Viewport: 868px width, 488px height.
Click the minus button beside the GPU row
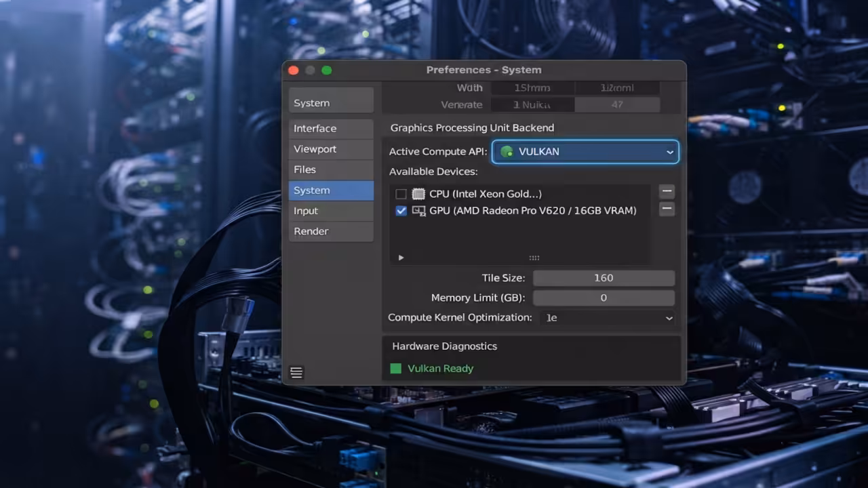[x=667, y=209]
